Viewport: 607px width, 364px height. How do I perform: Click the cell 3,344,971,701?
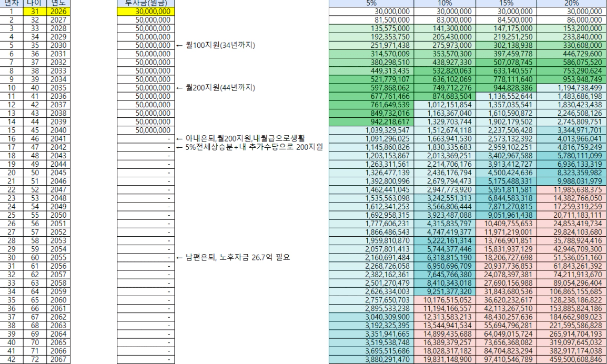click(571, 130)
